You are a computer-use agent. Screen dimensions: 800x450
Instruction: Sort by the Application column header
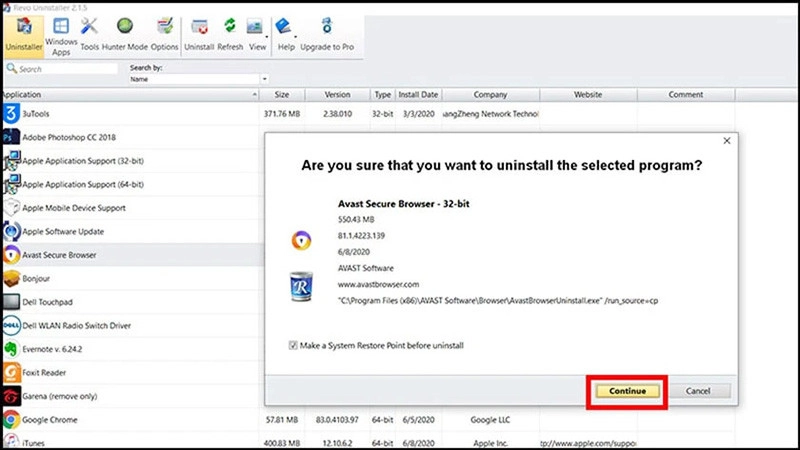pos(130,94)
